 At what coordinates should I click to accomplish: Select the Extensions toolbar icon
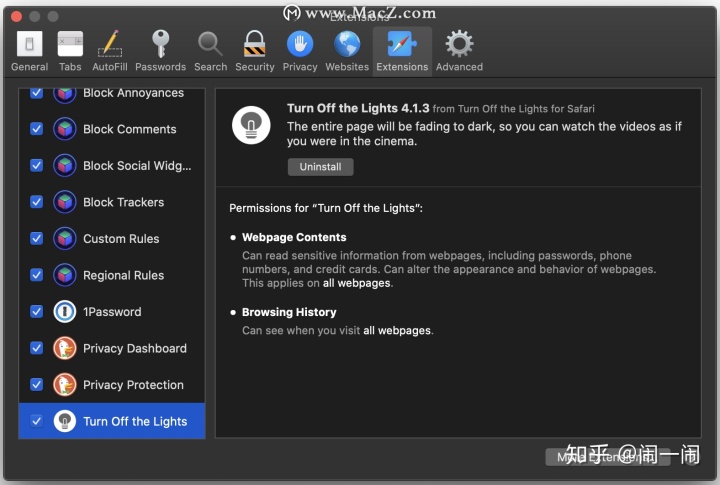402,51
